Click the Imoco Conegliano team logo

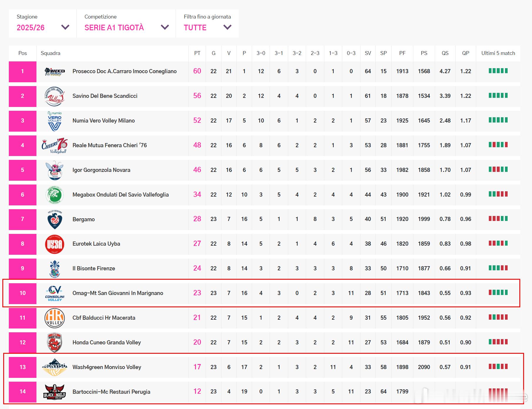(55, 71)
